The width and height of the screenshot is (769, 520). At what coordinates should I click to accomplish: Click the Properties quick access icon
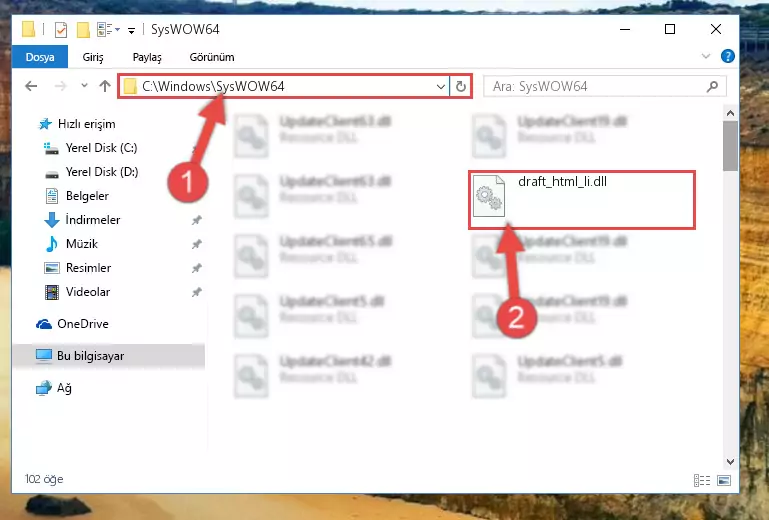[61, 30]
